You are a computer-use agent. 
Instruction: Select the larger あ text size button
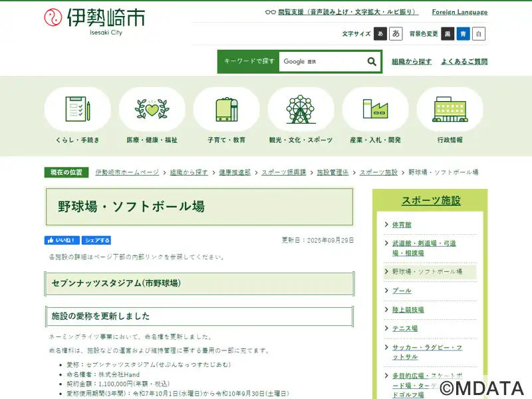[396, 34]
